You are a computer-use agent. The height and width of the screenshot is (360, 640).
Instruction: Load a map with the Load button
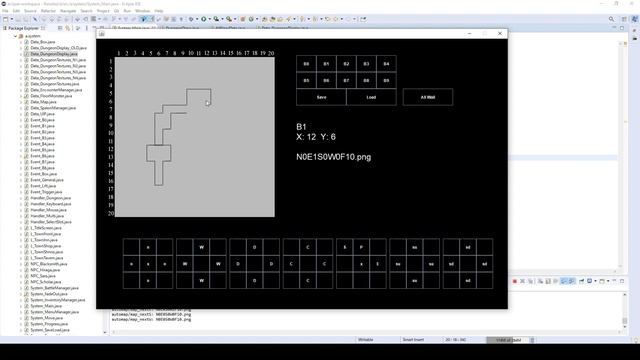pyautogui.click(x=371, y=97)
